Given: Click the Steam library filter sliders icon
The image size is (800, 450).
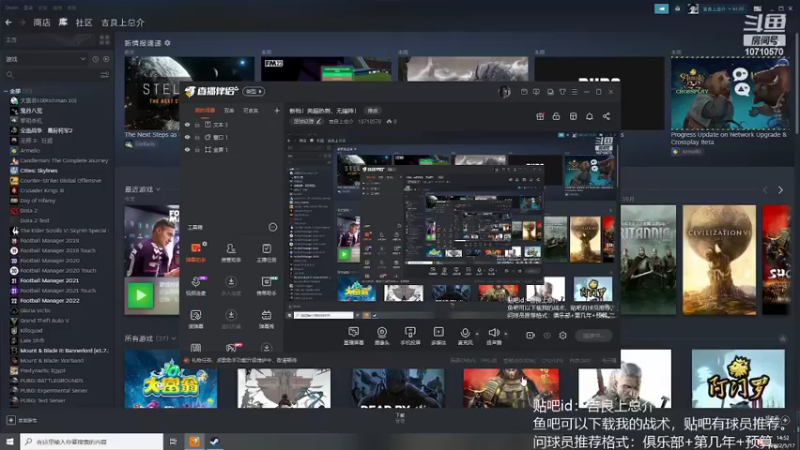Looking at the screenshot, I should (105, 75).
